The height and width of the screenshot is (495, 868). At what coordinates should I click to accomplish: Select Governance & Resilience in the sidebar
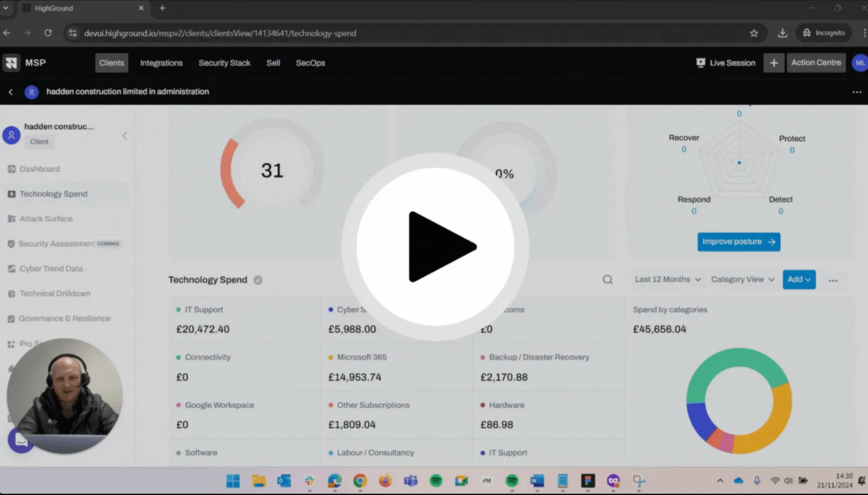coord(65,318)
